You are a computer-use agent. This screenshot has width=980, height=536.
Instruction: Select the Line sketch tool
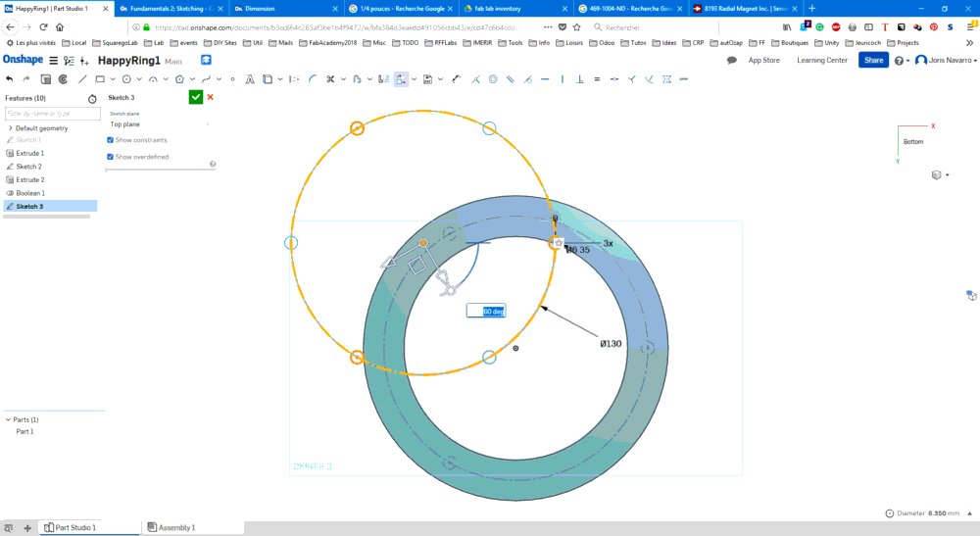coord(82,79)
